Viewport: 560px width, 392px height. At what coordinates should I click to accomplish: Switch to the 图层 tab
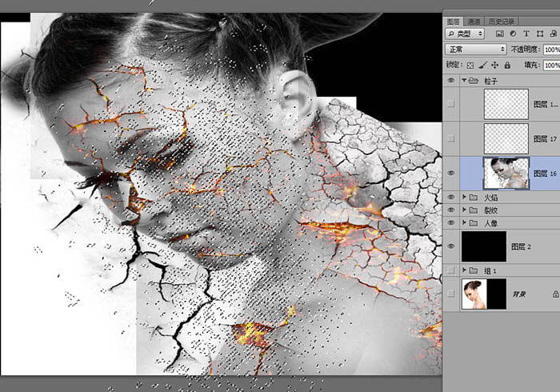pos(454,22)
